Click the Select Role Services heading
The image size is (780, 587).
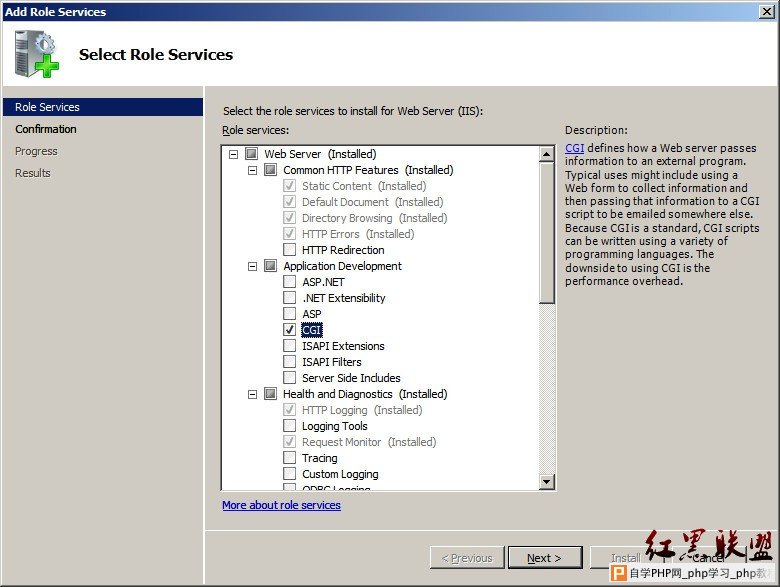pyautogui.click(x=156, y=54)
